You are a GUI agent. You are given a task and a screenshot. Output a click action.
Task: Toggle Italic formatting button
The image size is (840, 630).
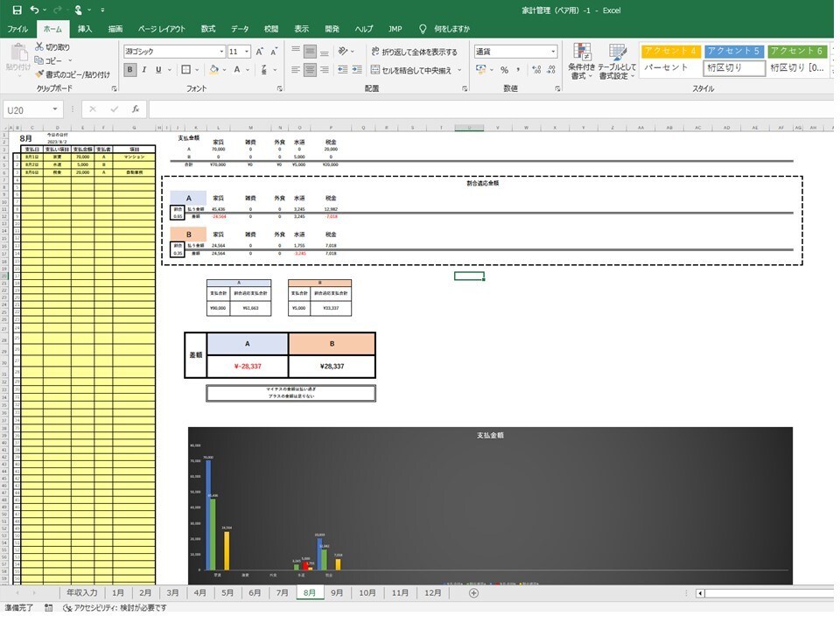144,70
